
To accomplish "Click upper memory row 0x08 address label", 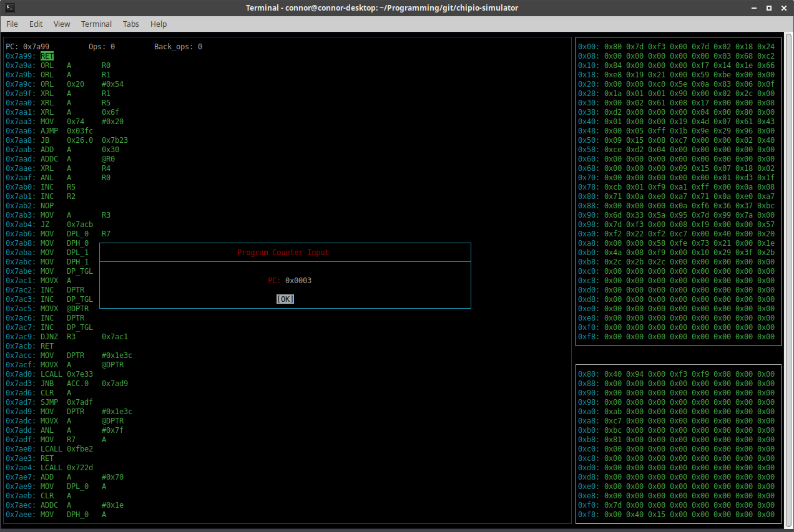I will pos(589,56).
